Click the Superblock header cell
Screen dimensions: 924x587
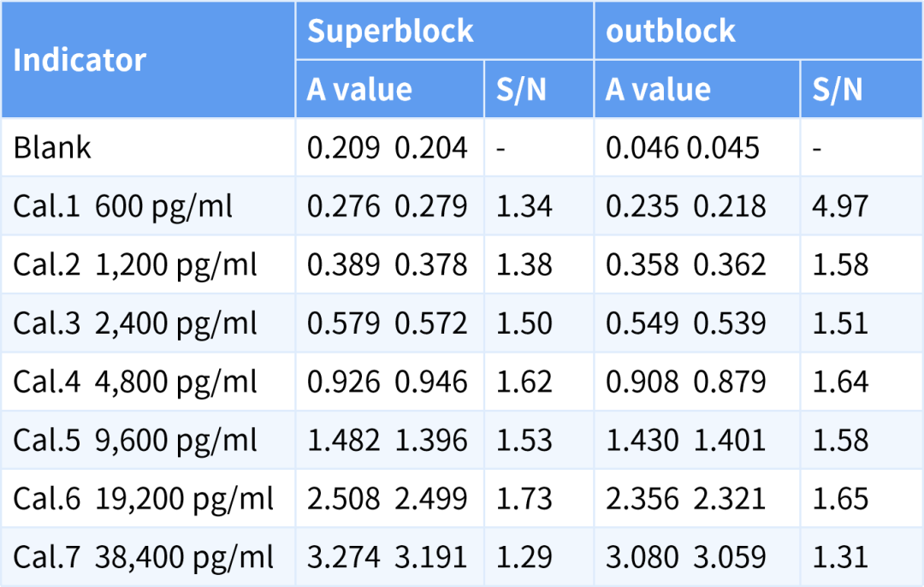pyautogui.click(x=390, y=31)
